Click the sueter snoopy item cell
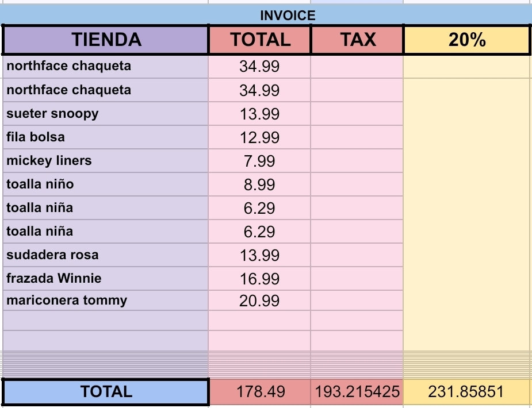The width and height of the screenshot is (532, 408). point(106,114)
